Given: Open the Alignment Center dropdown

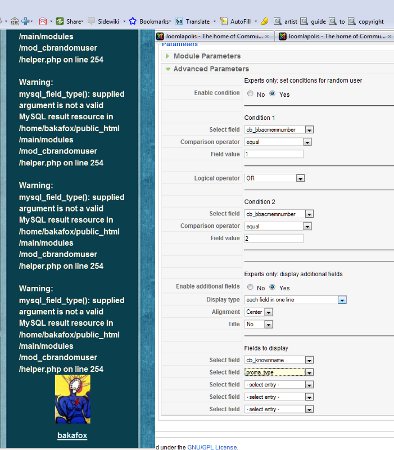Looking at the screenshot, I should tap(259, 312).
